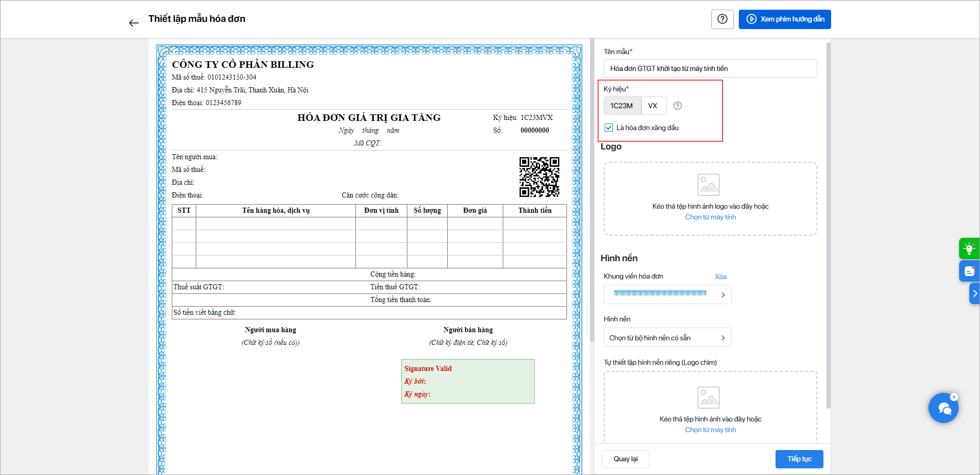The width and height of the screenshot is (980, 475).
Task: Click Tên hàng hóa, dịch vụ column header
Action: point(276,211)
